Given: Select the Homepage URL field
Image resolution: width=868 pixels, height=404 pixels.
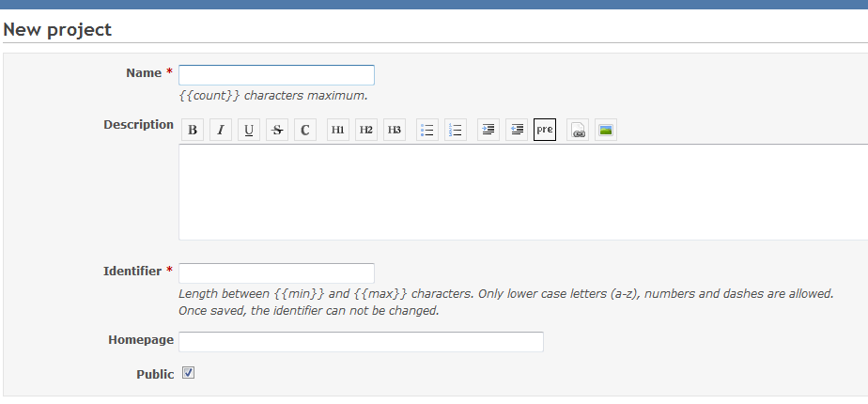Looking at the screenshot, I should (361, 342).
